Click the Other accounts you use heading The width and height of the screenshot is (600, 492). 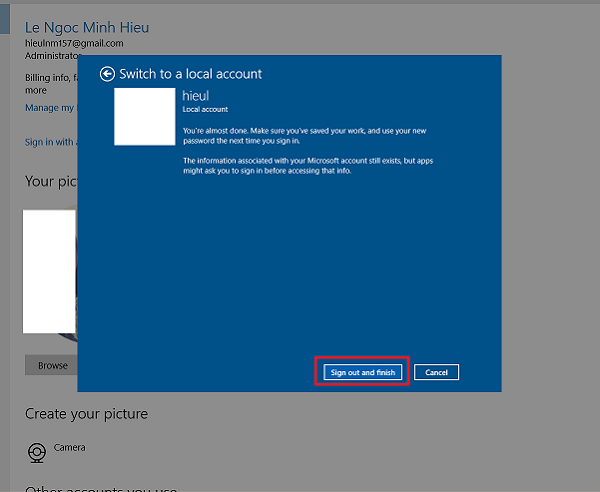coord(100,489)
